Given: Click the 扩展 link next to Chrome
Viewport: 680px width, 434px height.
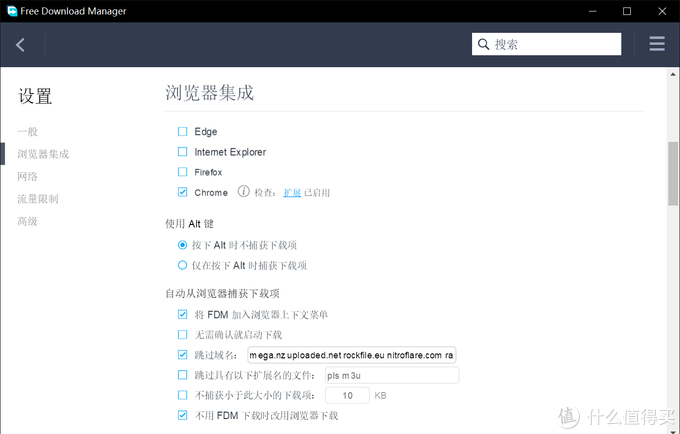Looking at the screenshot, I should (x=292, y=192).
